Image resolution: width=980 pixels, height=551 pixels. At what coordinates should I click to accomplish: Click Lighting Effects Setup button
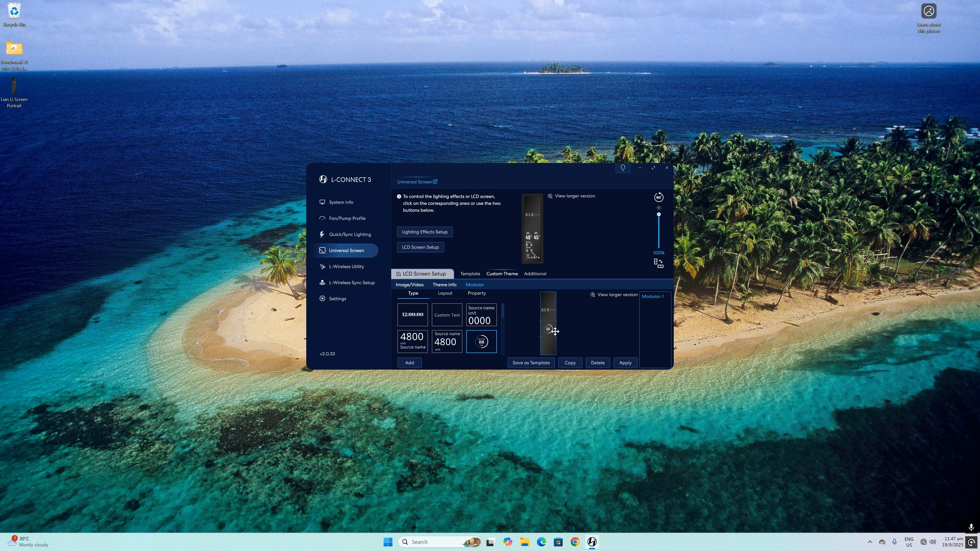click(x=425, y=232)
